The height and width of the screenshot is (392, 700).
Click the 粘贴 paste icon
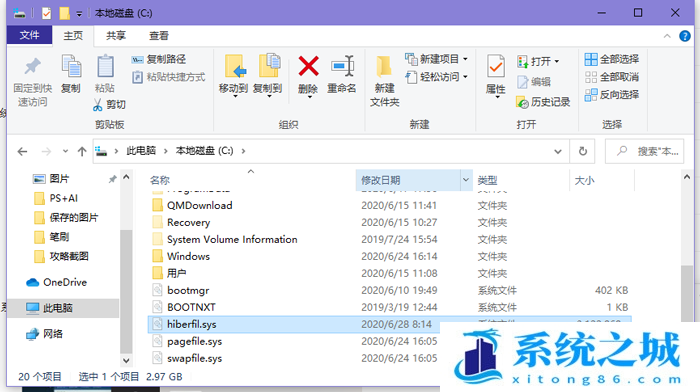click(x=105, y=67)
